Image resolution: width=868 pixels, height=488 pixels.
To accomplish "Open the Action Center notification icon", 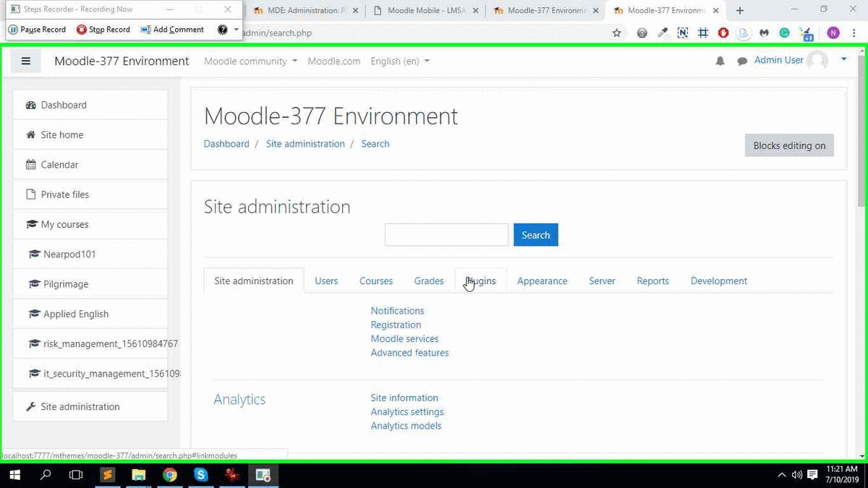I will [x=814, y=475].
